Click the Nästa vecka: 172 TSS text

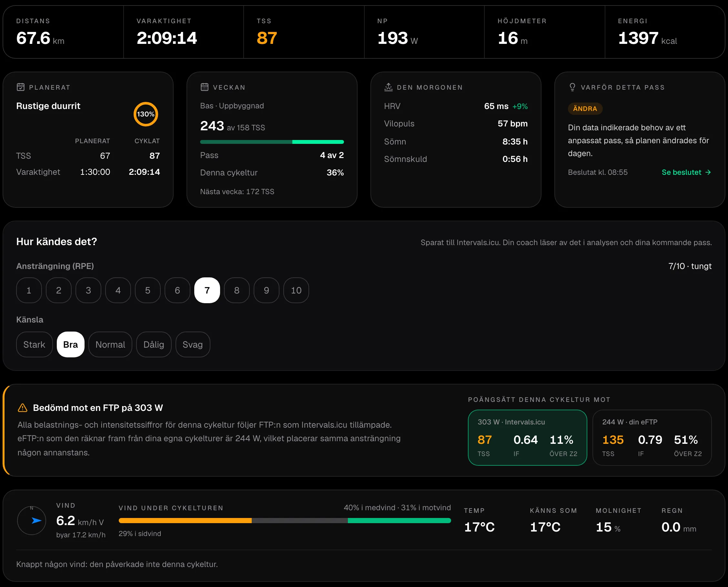(237, 192)
